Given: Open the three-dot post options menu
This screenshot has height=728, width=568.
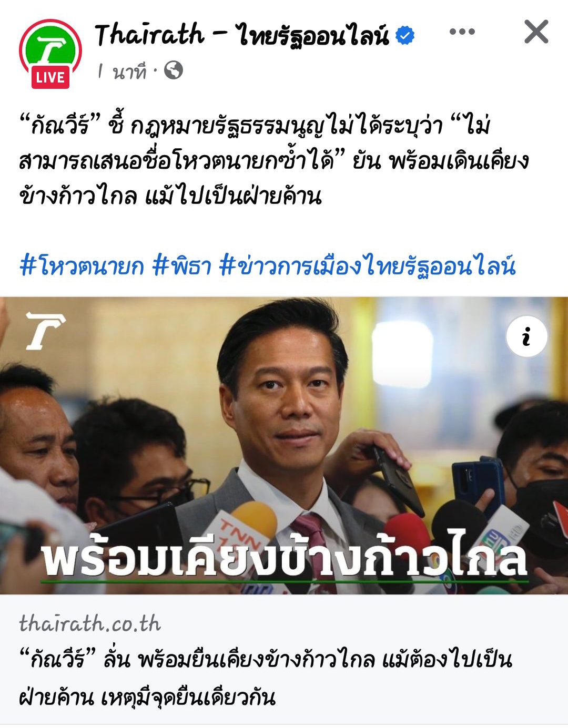Looking at the screenshot, I should click(x=462, y=33).
